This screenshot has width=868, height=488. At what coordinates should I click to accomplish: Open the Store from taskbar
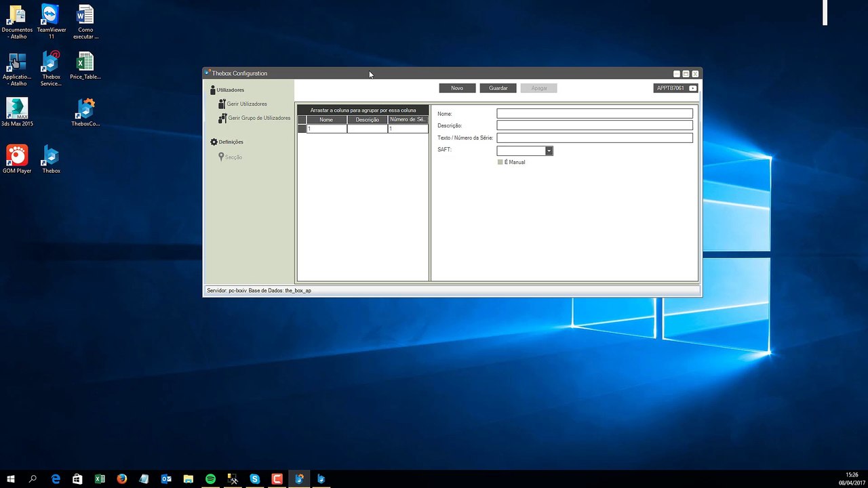click(77, 479)
